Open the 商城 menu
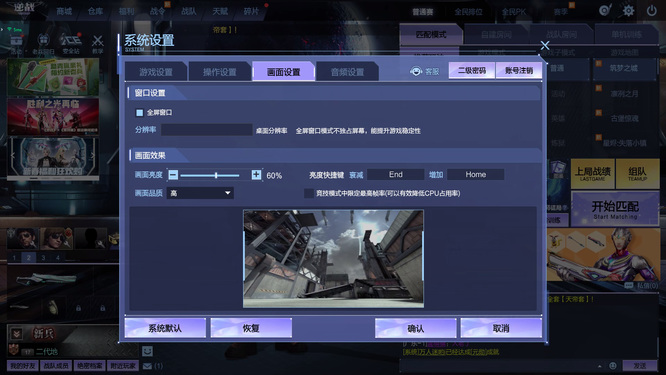Image resolution: width=666 pixels, height=375 pixels. coord(64,11)
